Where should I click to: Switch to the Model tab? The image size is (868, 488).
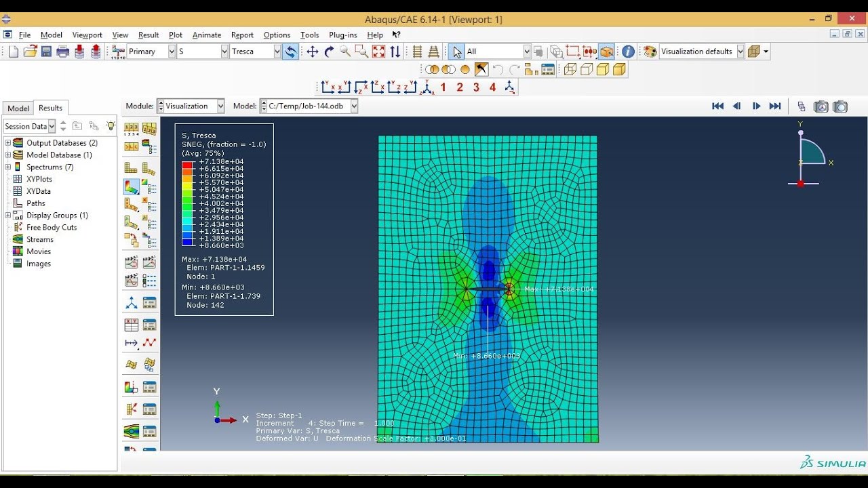coord(18,108)
